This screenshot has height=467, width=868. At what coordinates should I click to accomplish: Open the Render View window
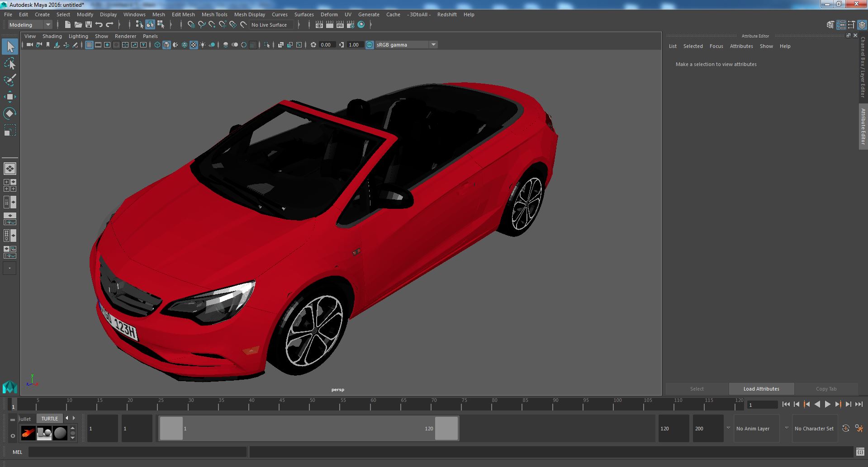[x=319, y=25]
